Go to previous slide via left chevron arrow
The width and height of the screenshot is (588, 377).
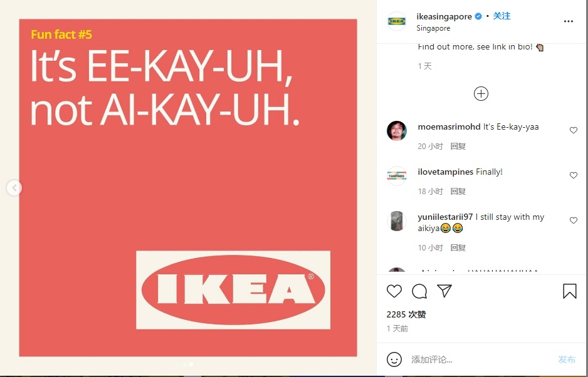point(14,187)
